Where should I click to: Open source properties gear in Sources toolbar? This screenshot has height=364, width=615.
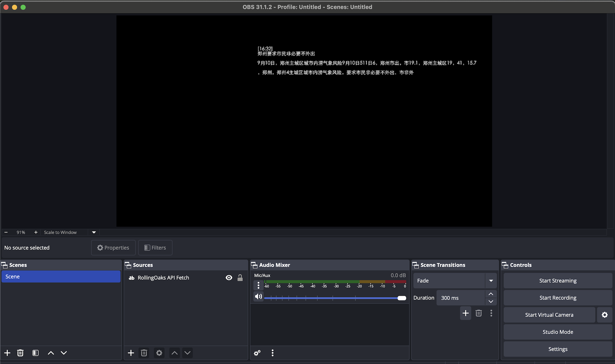point(159,353)
